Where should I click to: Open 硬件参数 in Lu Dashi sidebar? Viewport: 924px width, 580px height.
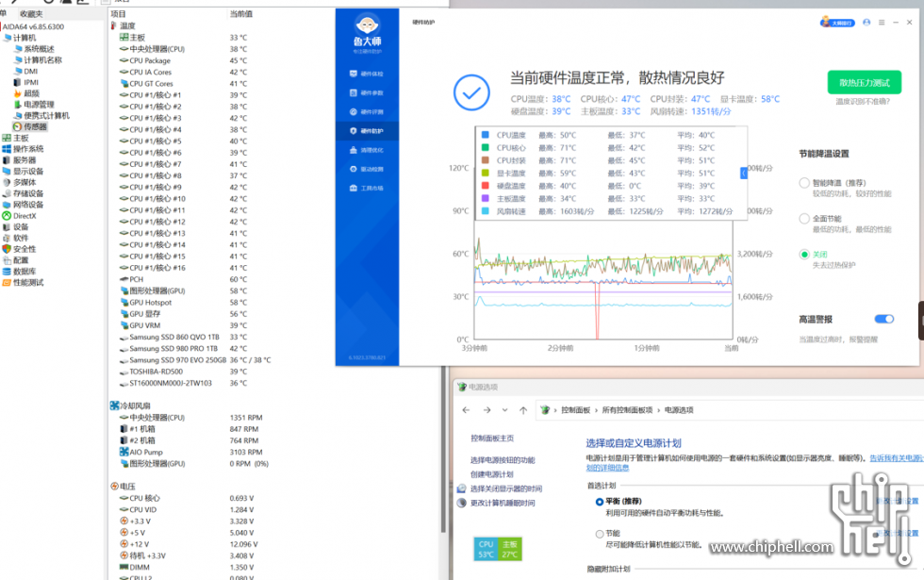click(x=367, y=92)
